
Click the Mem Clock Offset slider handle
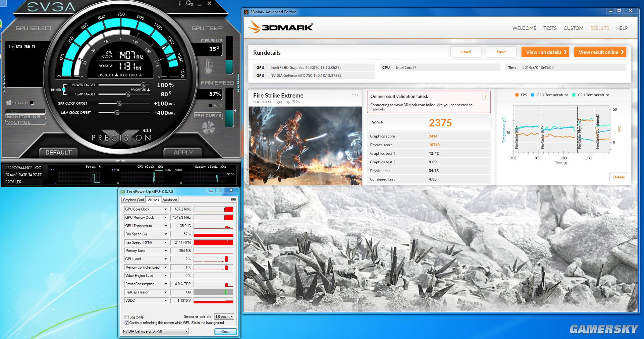point(117,113)
